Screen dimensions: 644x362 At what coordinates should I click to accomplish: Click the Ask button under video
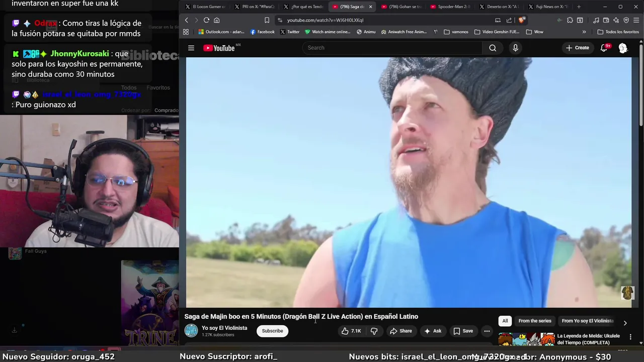(x=432, y=331)
